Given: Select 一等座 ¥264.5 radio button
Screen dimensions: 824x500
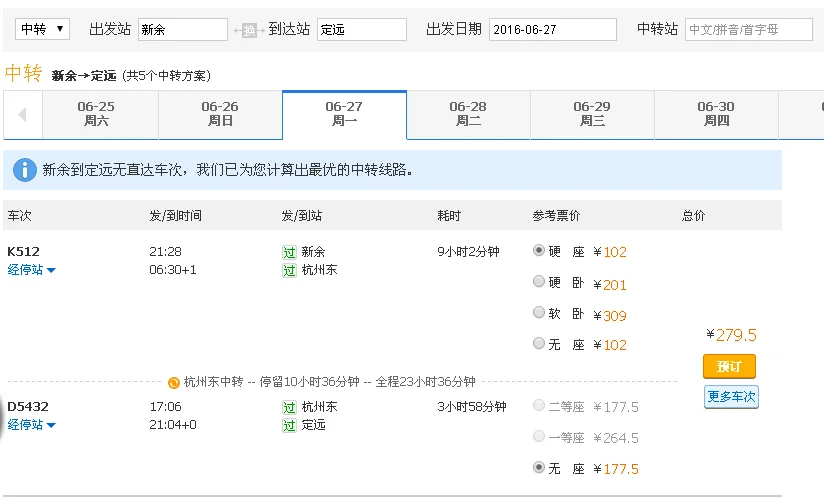Looking at the screenshot, I should coord(539,436).
